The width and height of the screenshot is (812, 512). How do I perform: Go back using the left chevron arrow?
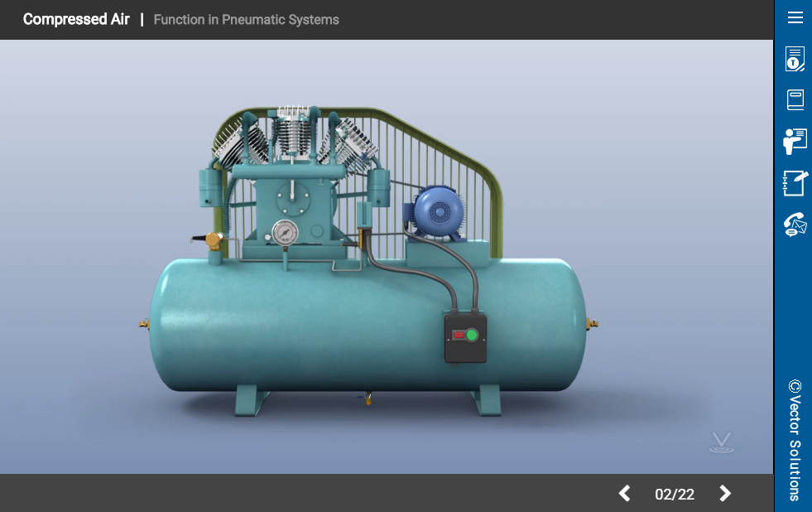tap(624, 494)
